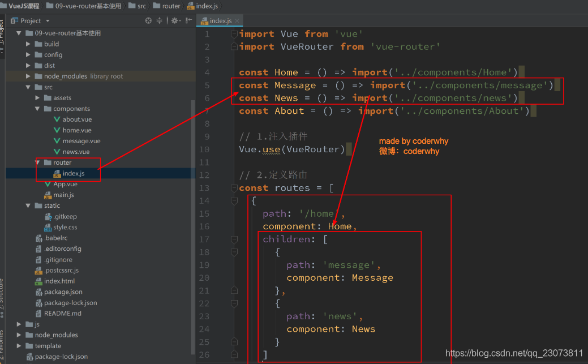Expand the assets folder

click(37, 98)
